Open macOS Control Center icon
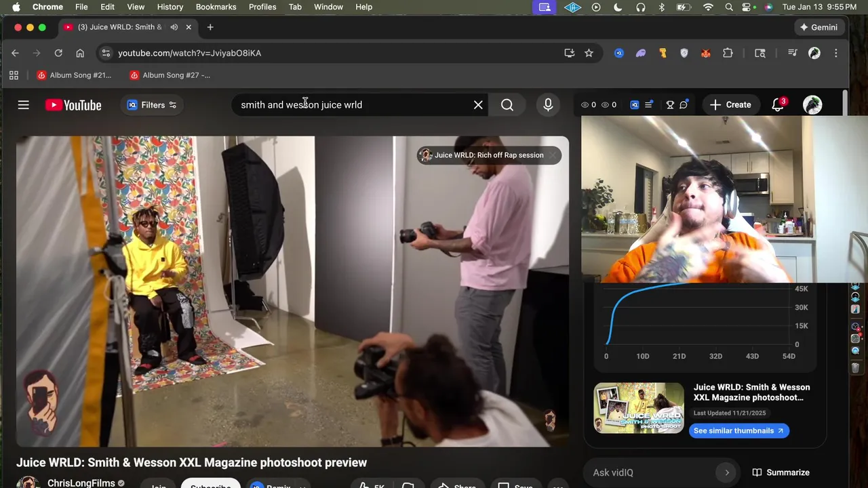The height and width of the screenshot is (488, 868). 747,7
